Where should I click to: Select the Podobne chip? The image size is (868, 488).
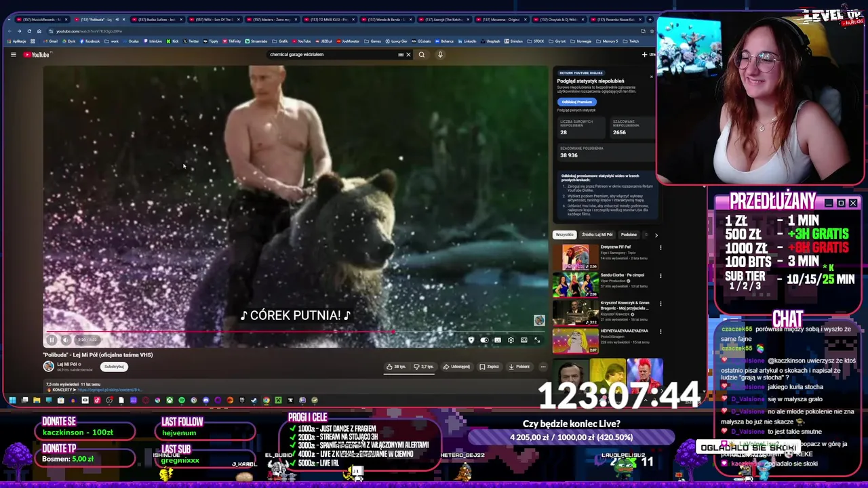point(629,235)
